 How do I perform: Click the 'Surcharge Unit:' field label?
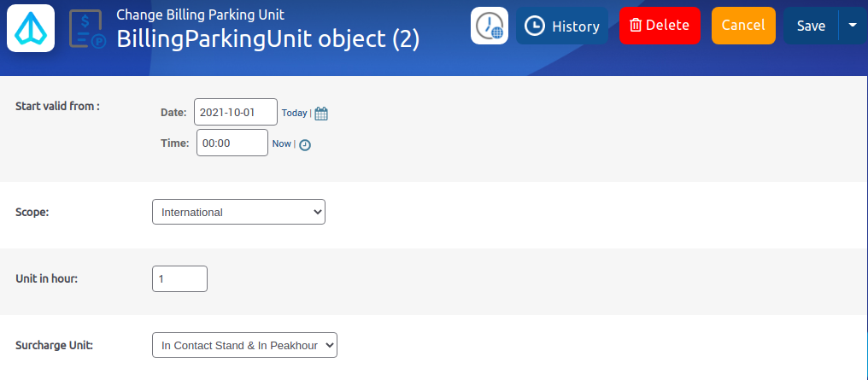pyautogui.click(x=55, y=345)
